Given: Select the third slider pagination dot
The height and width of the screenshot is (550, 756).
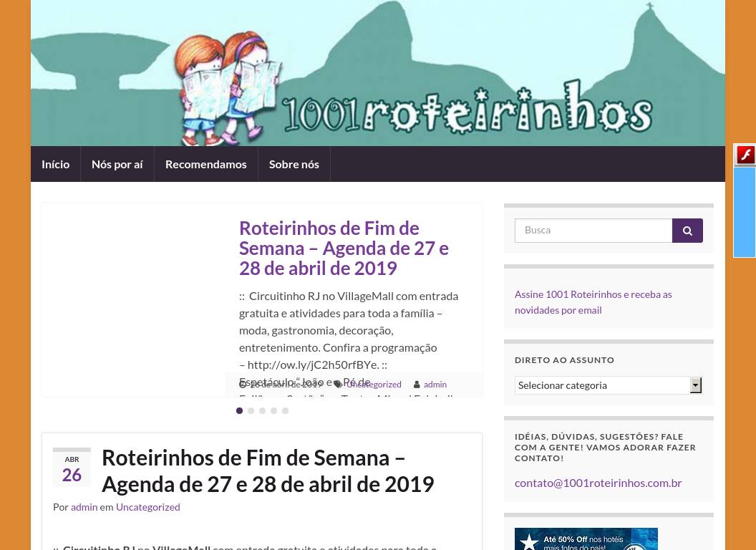Looking at the screenshot, I should pos(262,410).
